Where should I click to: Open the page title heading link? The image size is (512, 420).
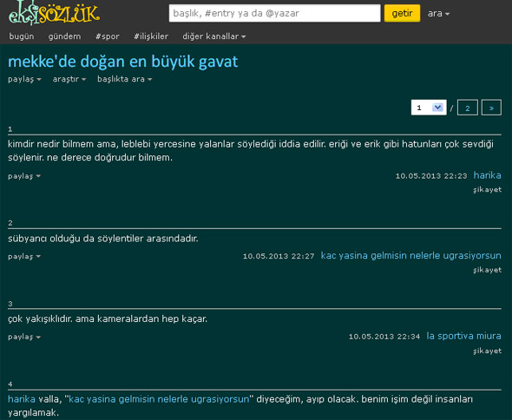122,62
